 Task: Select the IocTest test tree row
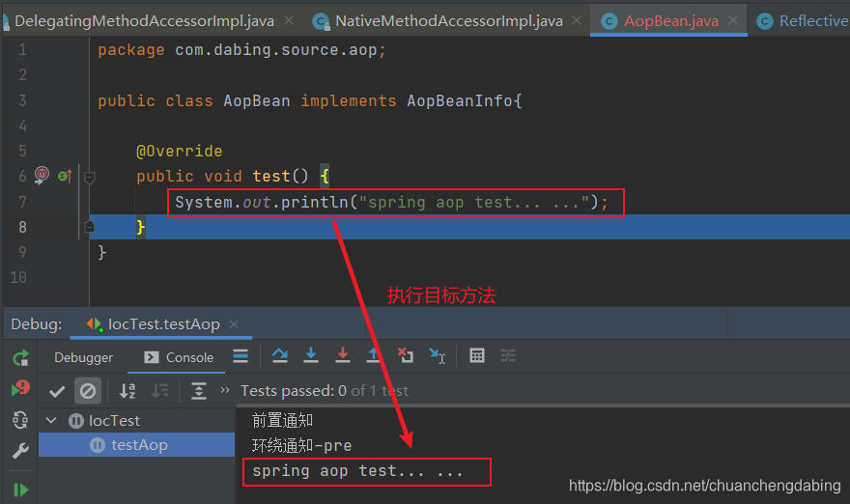(136, 421)
